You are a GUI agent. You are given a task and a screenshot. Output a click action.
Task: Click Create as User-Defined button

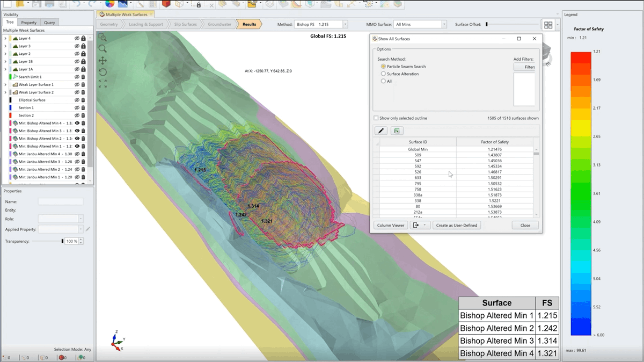[x=457, y=225]
